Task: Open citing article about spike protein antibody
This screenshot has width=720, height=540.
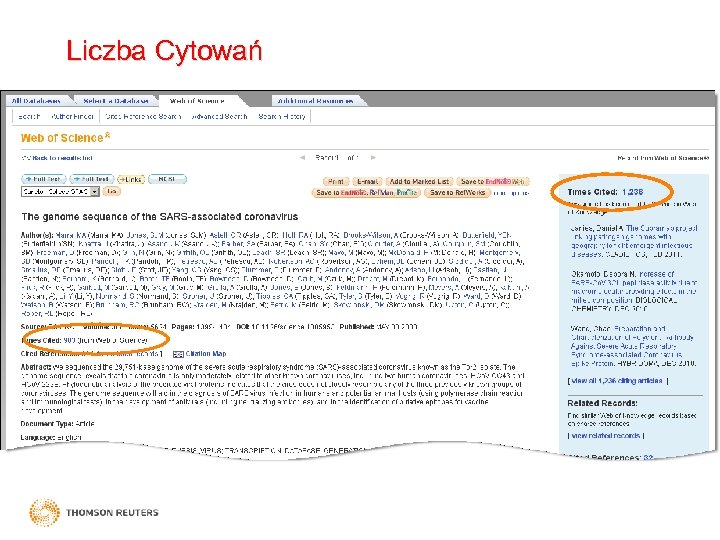Action: click(634, 346)
